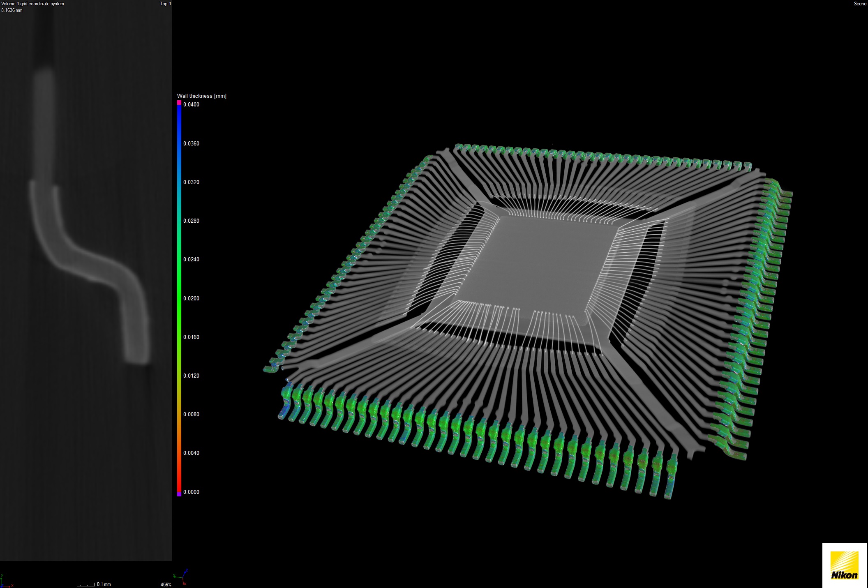Click the 0.0040 legend value
This screenshot has height=588, width=868.
click(191, 453)
